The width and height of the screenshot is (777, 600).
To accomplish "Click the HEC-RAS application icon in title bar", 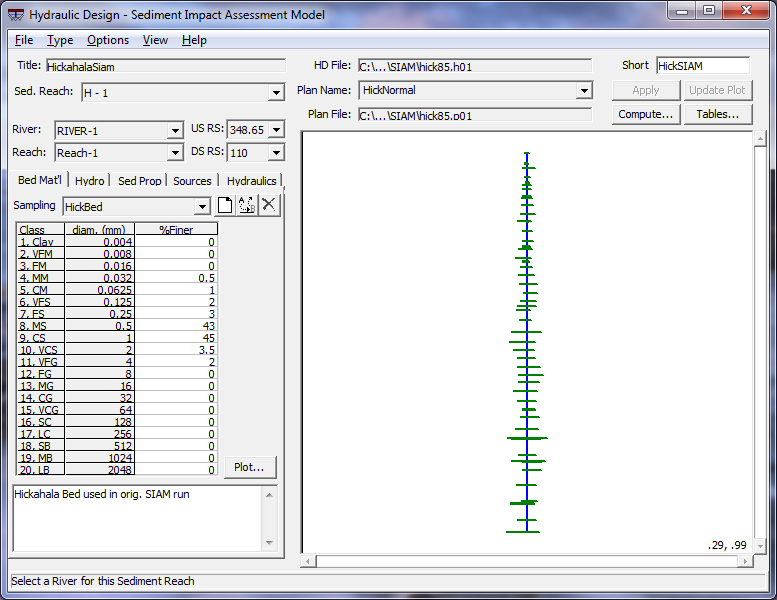I will tap(16, 15).
